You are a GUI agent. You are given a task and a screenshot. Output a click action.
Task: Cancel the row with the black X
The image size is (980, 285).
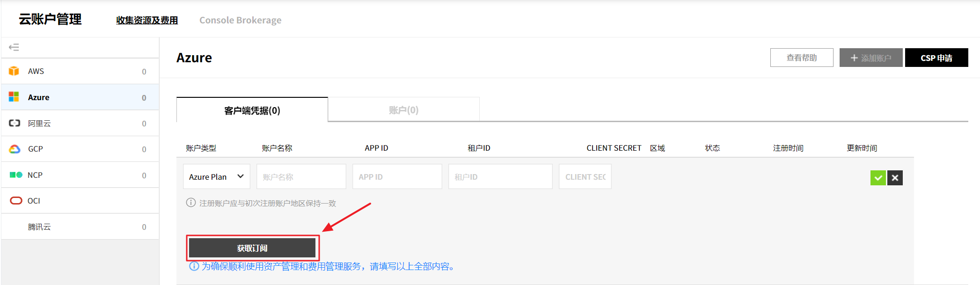(x=895, y=178)
